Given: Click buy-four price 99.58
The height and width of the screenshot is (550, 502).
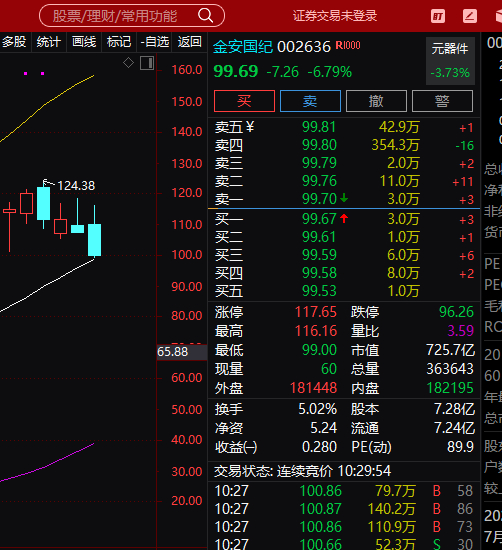Looking at the screenshot, I should [x=319, y=273].
